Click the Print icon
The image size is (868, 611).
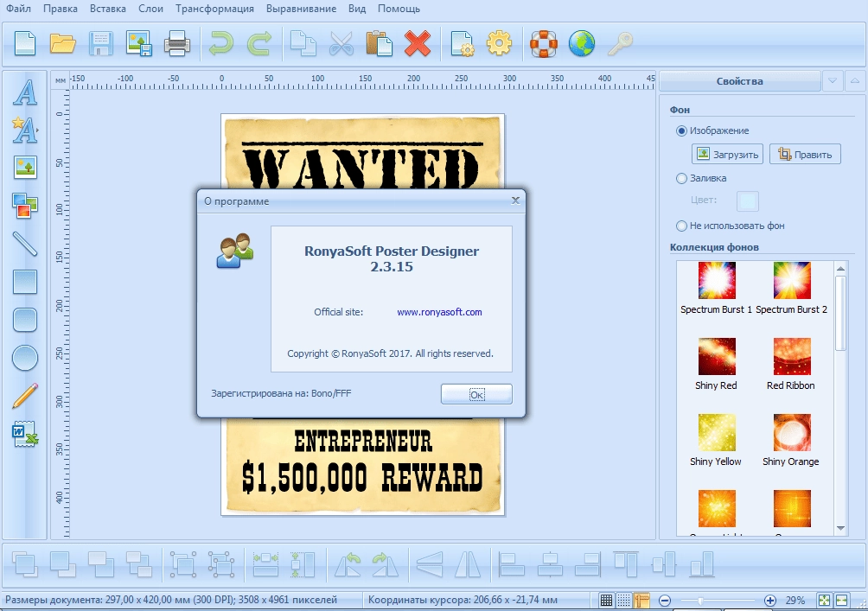coord(177,44)
